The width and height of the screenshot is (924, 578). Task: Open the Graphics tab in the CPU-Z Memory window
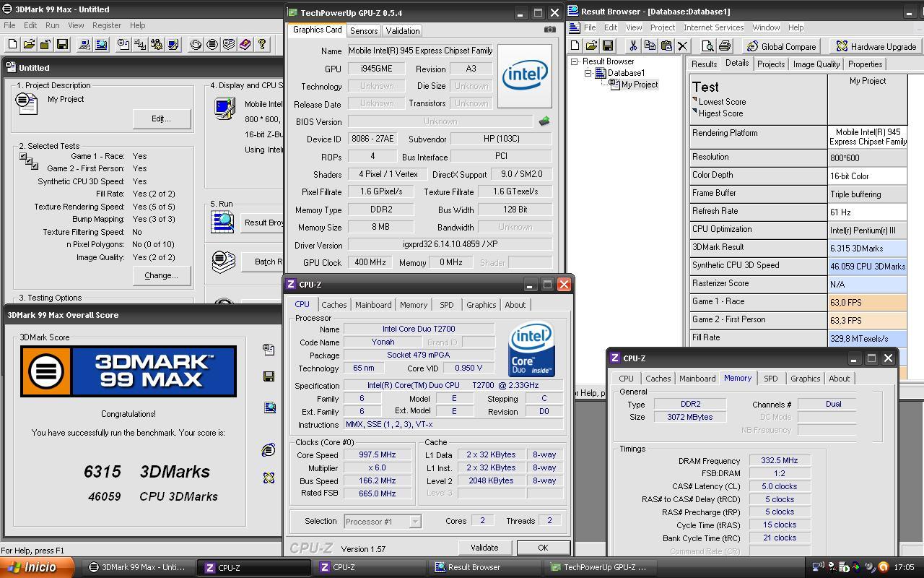pos(805,379)
